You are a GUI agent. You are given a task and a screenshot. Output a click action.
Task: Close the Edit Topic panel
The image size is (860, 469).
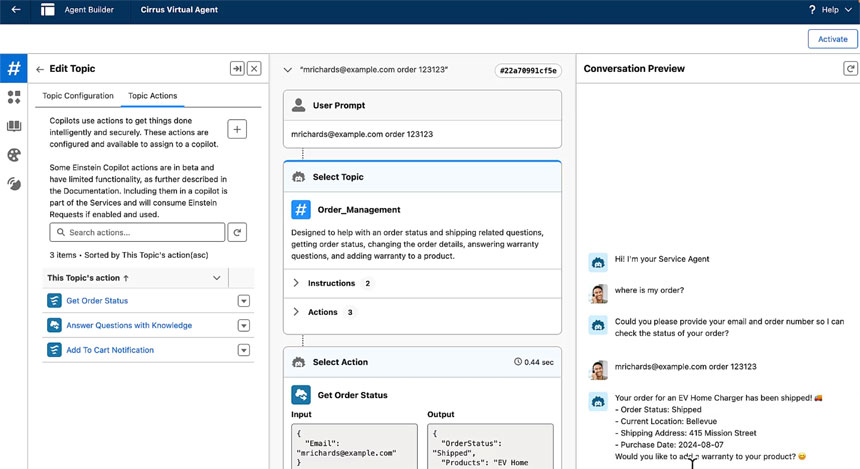pos(254,69)
